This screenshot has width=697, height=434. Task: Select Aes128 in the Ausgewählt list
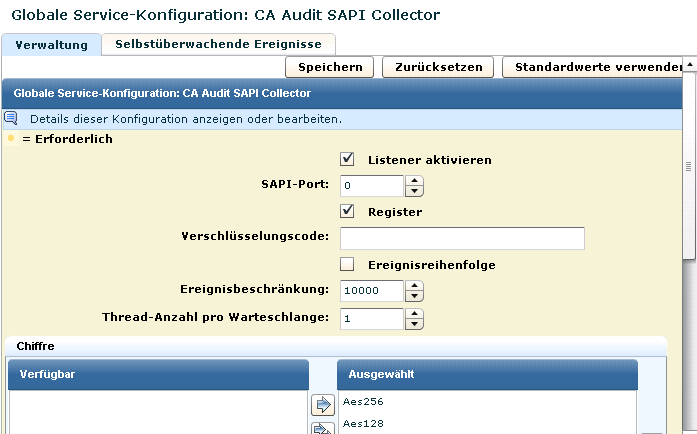coord(364,423)
